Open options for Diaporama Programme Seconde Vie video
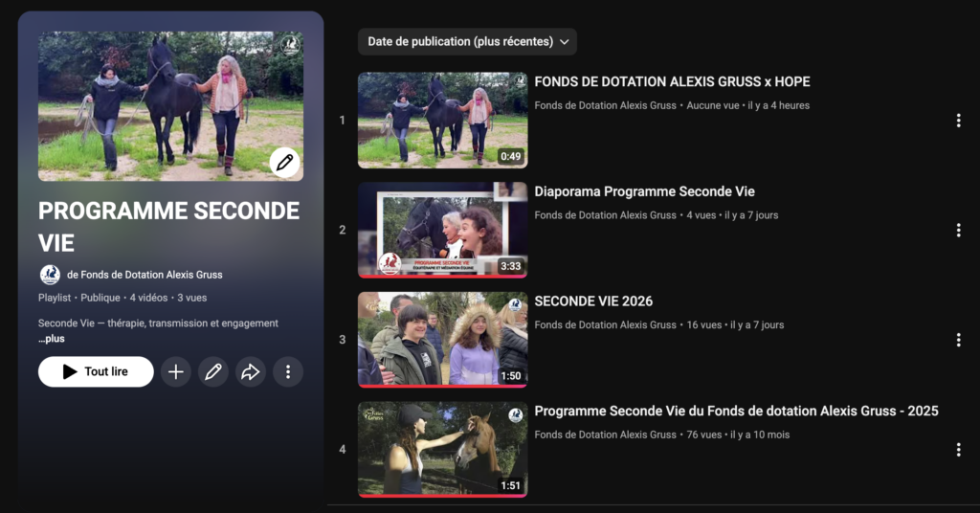Viewport: 980px width, 513px height. (x=958, y=230)
